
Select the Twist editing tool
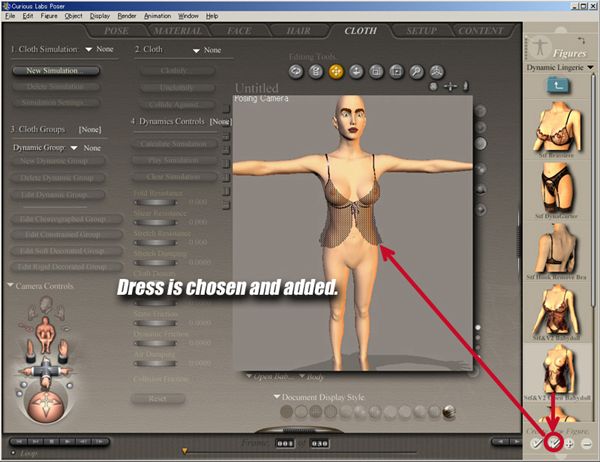pos(315,71)
